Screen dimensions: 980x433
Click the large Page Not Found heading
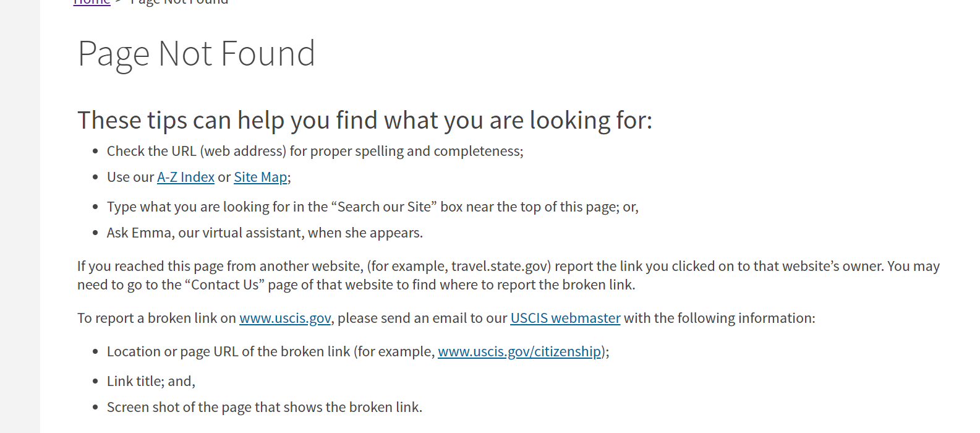197,54
